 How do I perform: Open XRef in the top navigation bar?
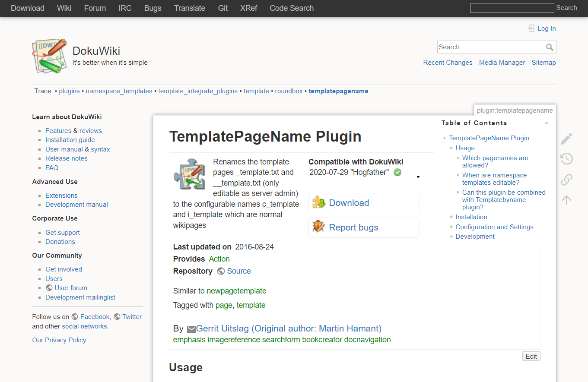pos(248,8)
